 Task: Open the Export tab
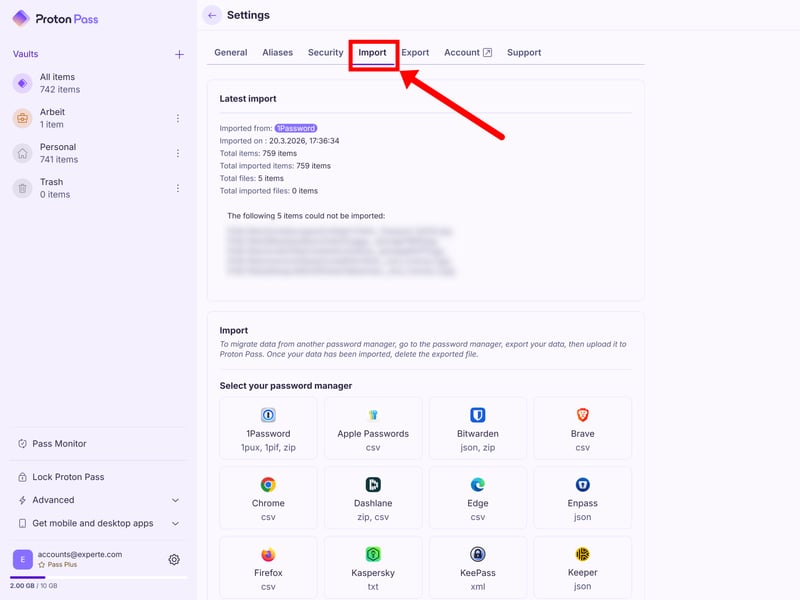pyautogui.click(x=415, y=52)
